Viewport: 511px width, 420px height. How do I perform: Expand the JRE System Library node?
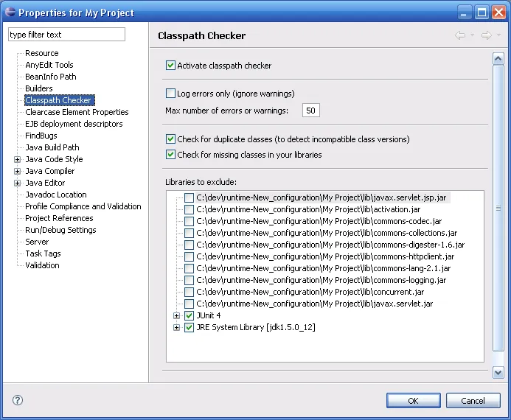tap(177, 327)
